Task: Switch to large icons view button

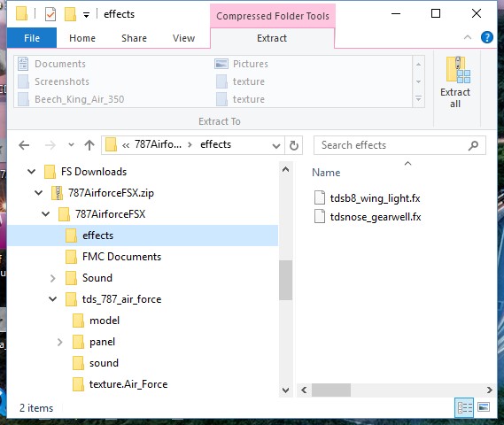Action: [x=484, y=407]
